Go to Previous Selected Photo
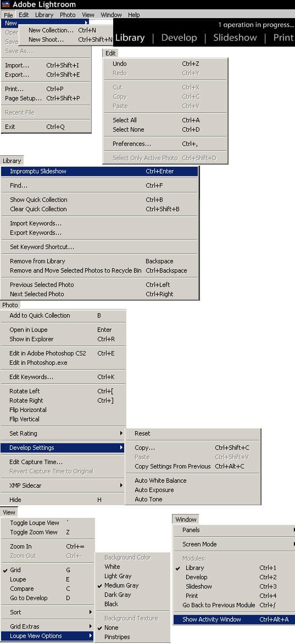Screen dimensions: 295x644 [99, 285]
